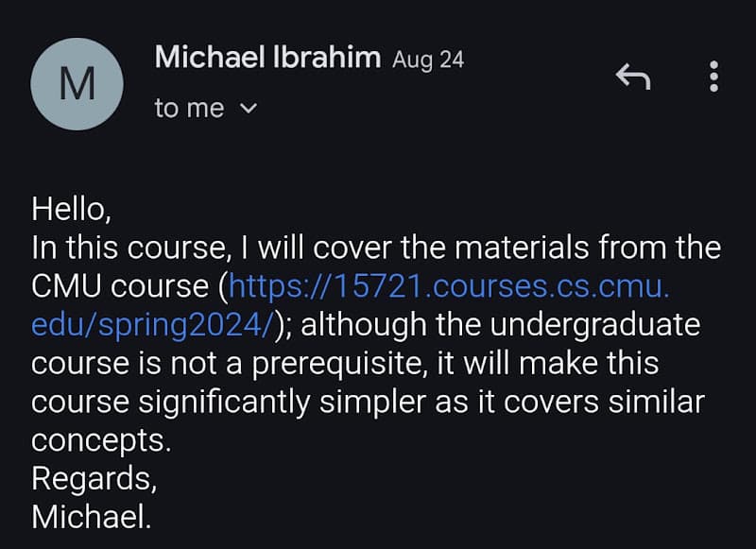Screen dimensions: 756x549
Task: Click the word 'undergraduate' in the body
Action: (595, 325)
